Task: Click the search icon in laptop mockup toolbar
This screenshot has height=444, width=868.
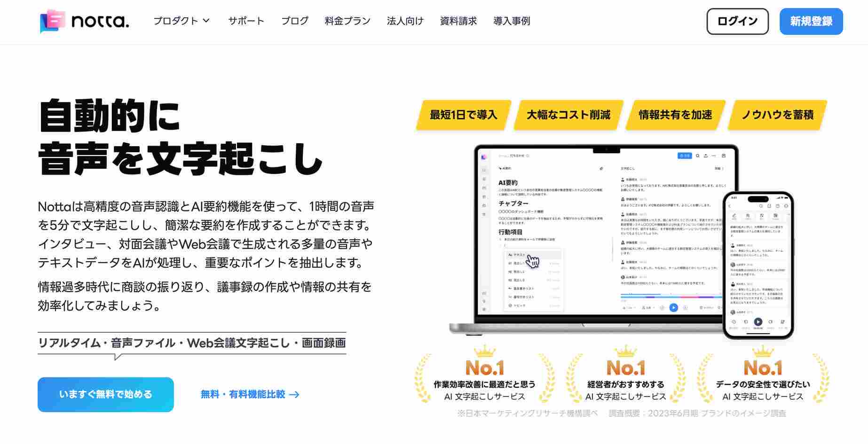Action: [x=698, y=156]
